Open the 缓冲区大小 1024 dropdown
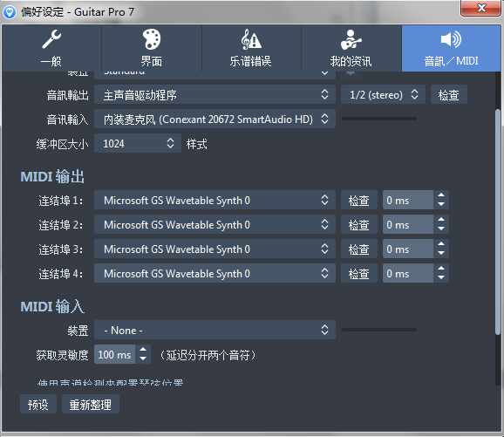 click(x=138, y=143)
